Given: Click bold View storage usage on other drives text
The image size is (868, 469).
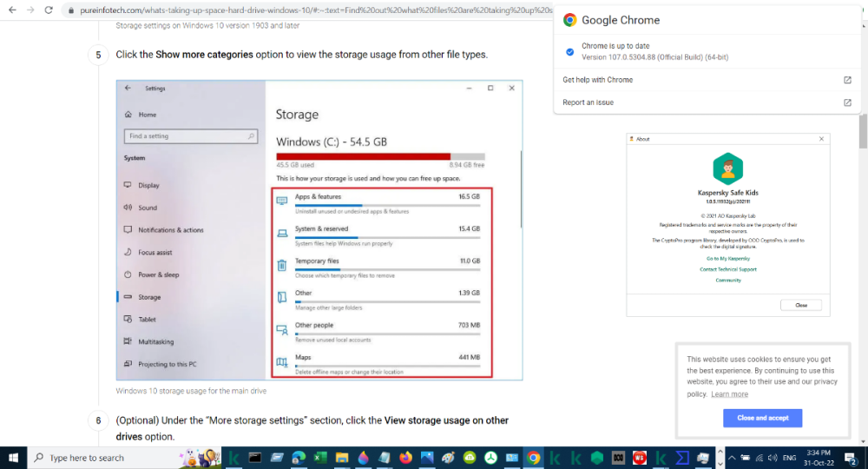Looking at the screenshot, I should [312, 428].
